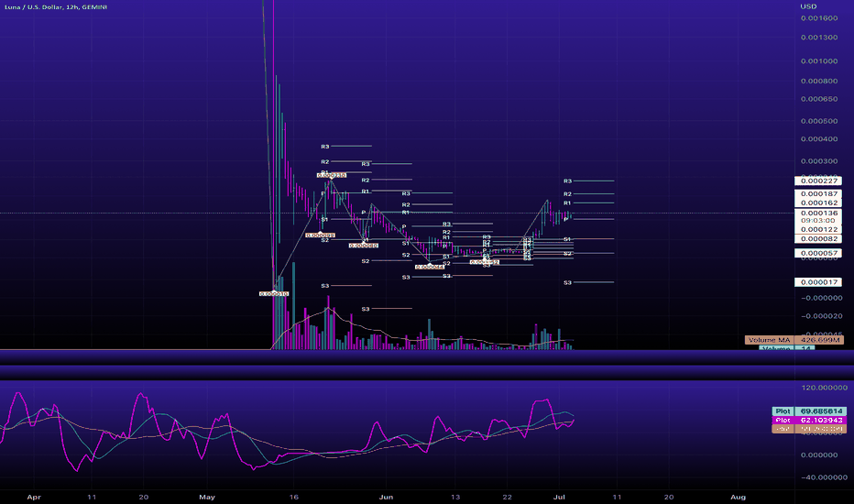
Task: Click the 0.000162 R1 price tag
Action: point(818,203)
